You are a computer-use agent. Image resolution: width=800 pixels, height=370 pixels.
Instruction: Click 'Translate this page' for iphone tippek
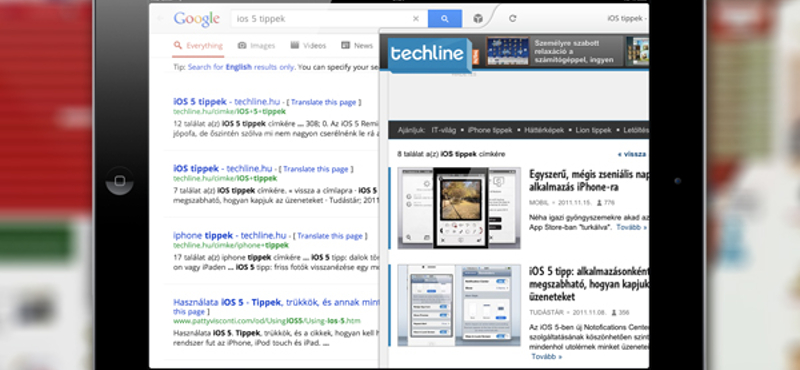click(x=330, y=236)
